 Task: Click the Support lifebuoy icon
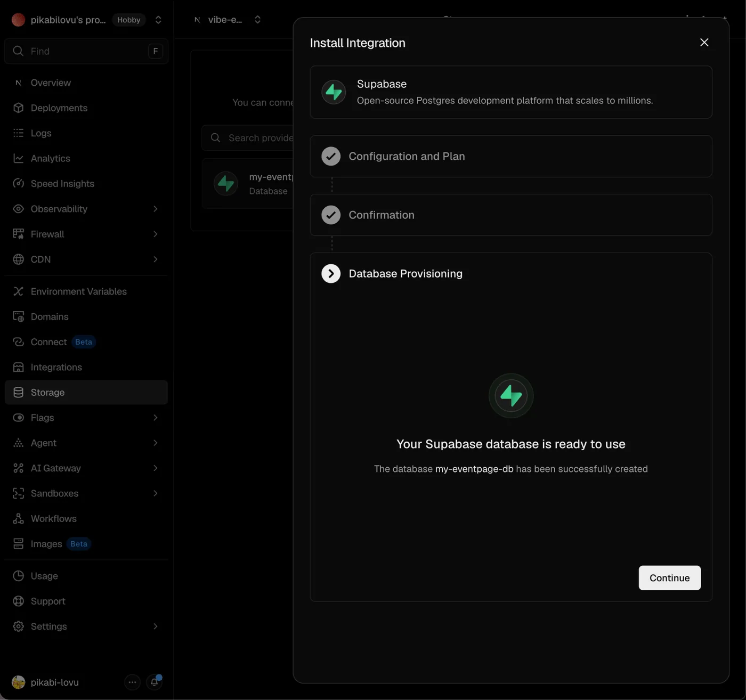point(19,601)
